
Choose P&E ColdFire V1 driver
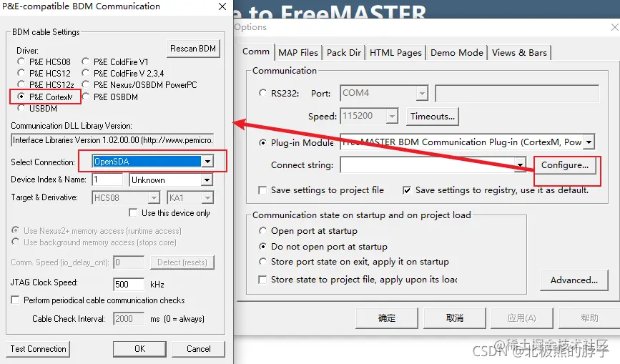coord(85,62)
